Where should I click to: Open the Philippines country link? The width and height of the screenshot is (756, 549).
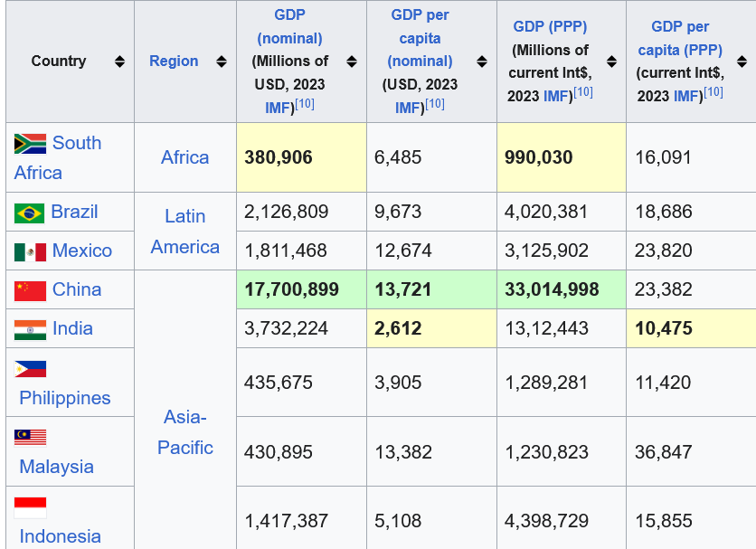[x=64, y=398]
